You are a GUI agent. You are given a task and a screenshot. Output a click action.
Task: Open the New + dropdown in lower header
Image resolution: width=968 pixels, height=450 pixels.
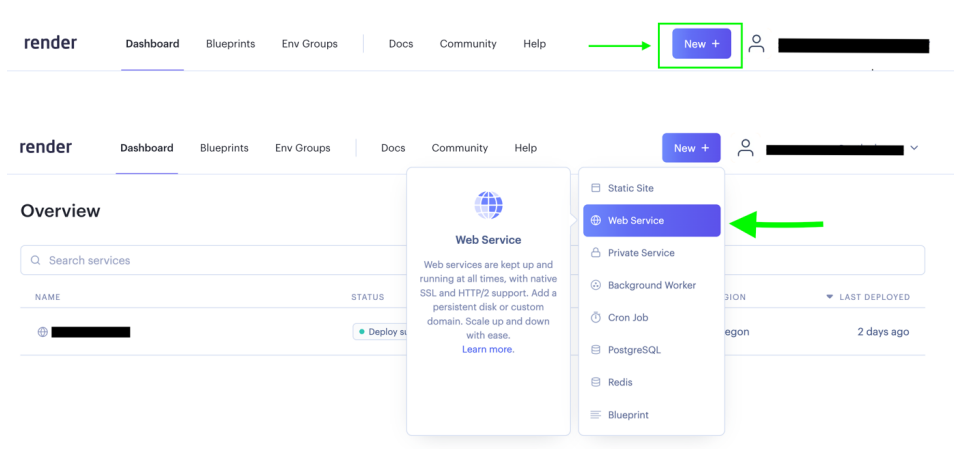pyautogui.click(x=691, y=148)
